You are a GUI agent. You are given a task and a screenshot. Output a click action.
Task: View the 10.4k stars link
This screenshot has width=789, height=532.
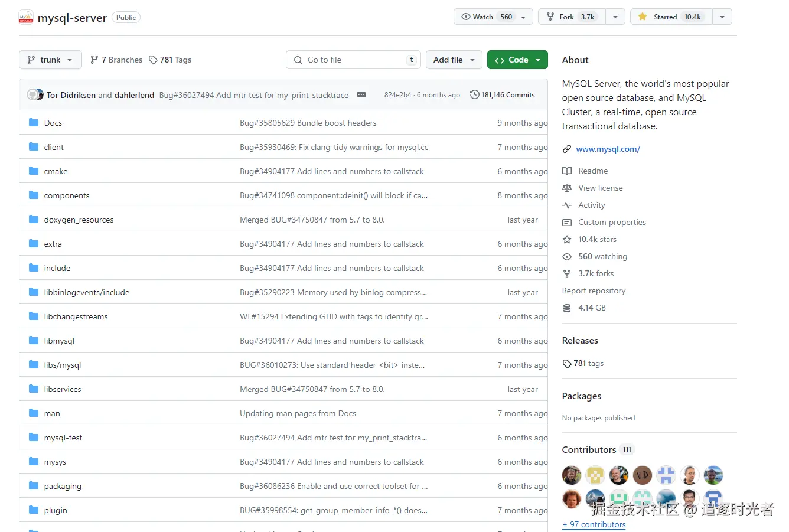click(x=597, y=239)
